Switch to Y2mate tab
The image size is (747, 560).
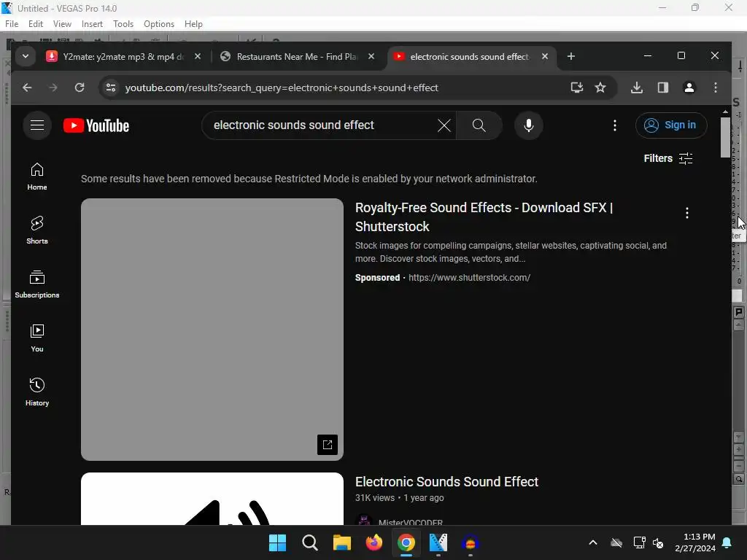click(123, 57)
